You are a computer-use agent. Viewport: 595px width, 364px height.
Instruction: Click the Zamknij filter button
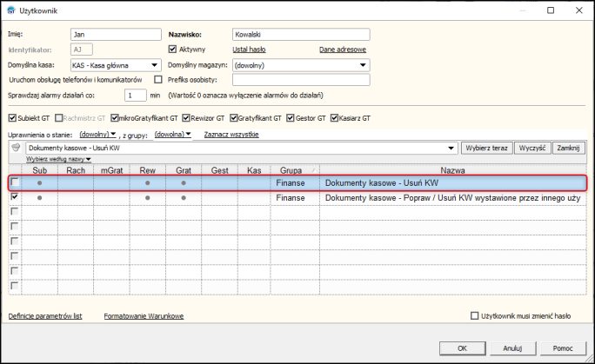click(x=568, y=148)
